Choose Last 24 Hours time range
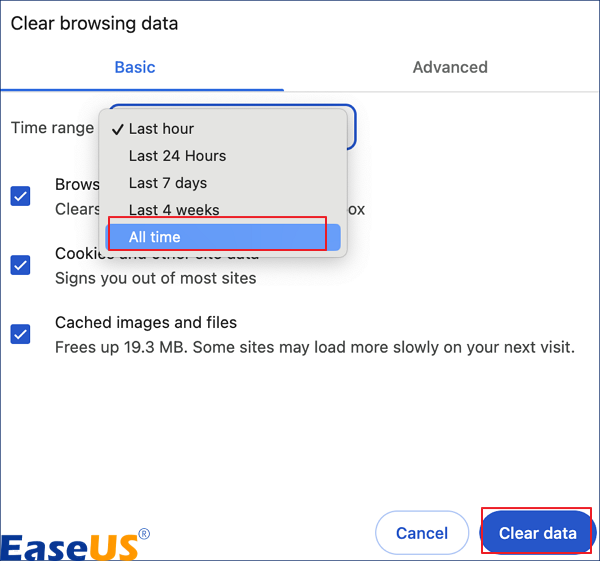The width and height of the screenshot is (600, 561). pyautogui.click(x=177, y=156)
